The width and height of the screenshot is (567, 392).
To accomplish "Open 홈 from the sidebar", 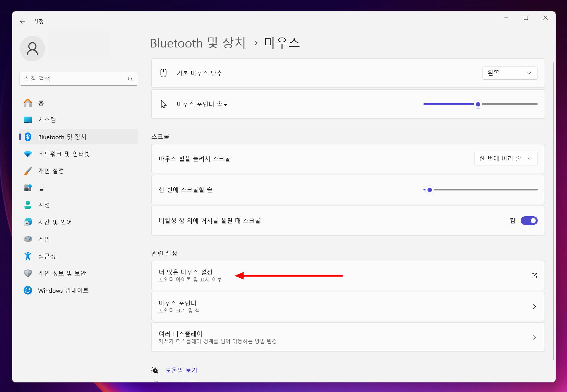I will tap(41, 103).
